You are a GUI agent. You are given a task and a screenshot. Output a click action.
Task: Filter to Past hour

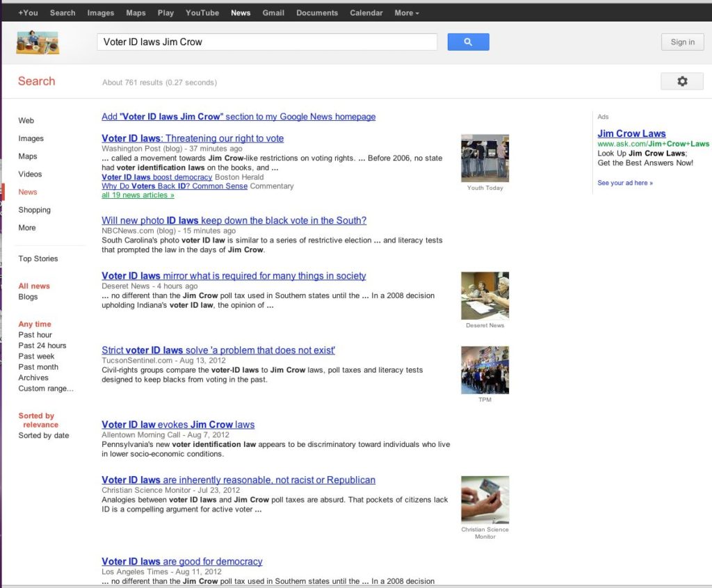(35, 334)
